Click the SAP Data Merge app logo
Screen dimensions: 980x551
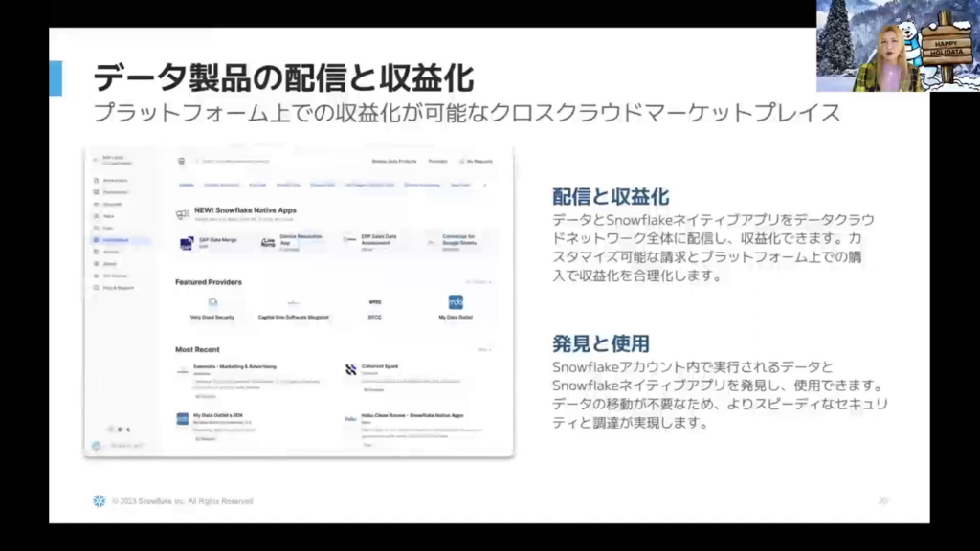[x=187, y=243]
